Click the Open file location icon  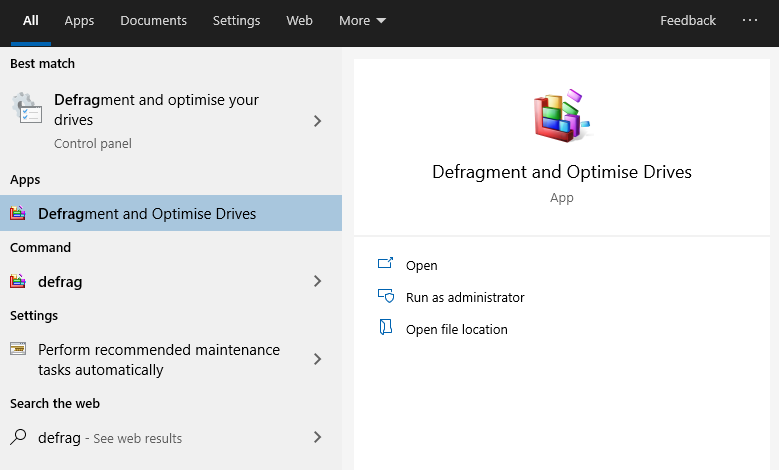pyautogui.click(x=386, y=327)
